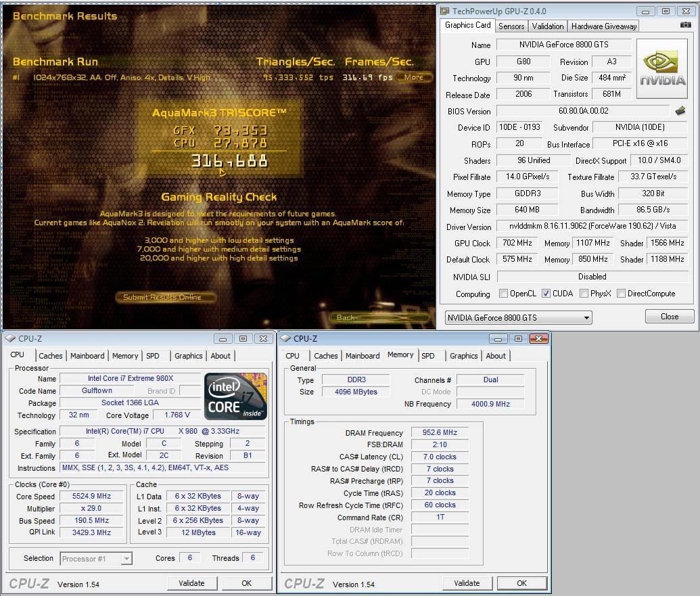
Task: Enable the OpenCL checkbox
Action: coord(503,294)
